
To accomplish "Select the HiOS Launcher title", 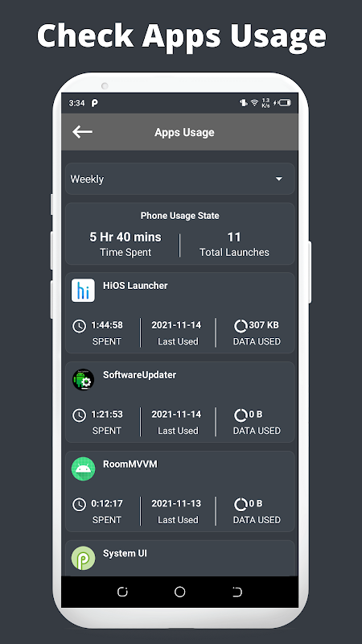I will (x=135, y=286).
